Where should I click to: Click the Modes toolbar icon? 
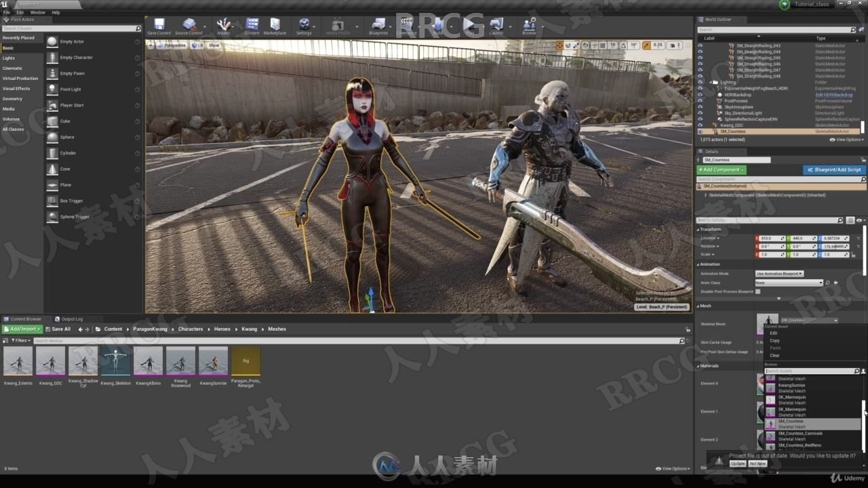click(223, 26)
